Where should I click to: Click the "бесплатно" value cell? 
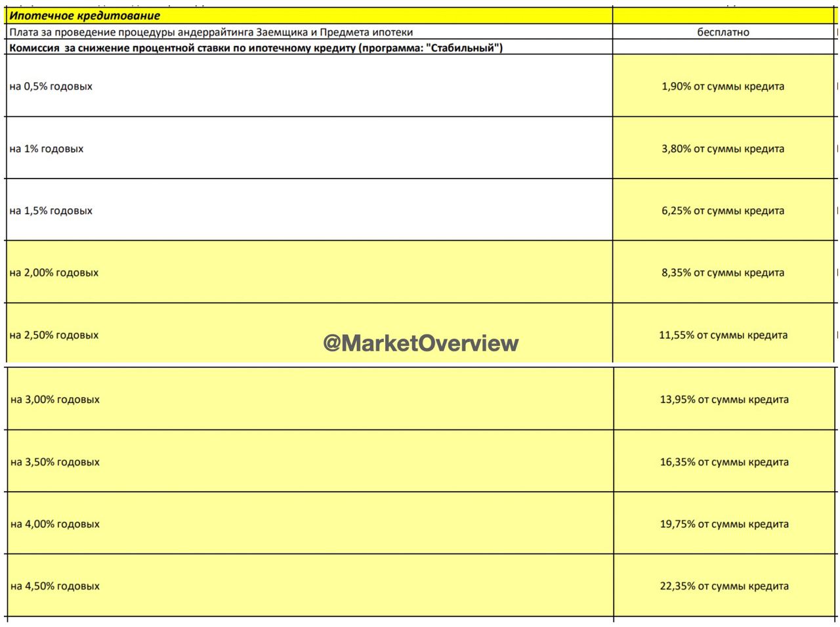[x=723, y=32]
